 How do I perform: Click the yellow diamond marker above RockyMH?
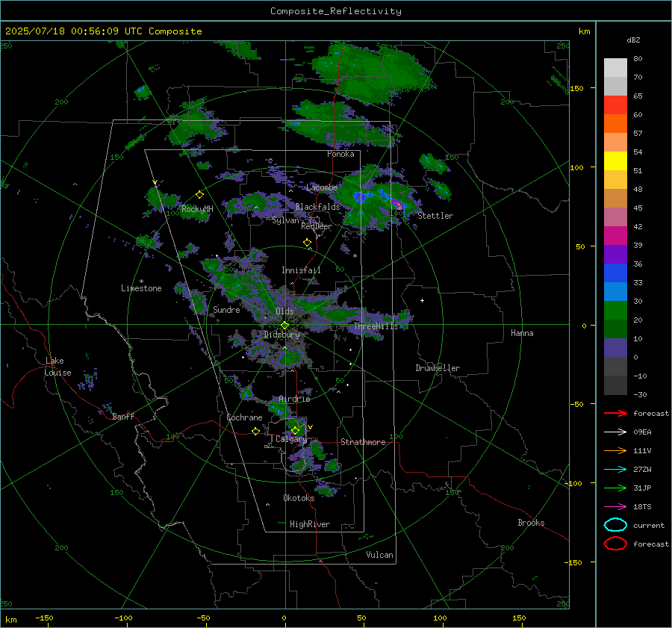(199, 195)
